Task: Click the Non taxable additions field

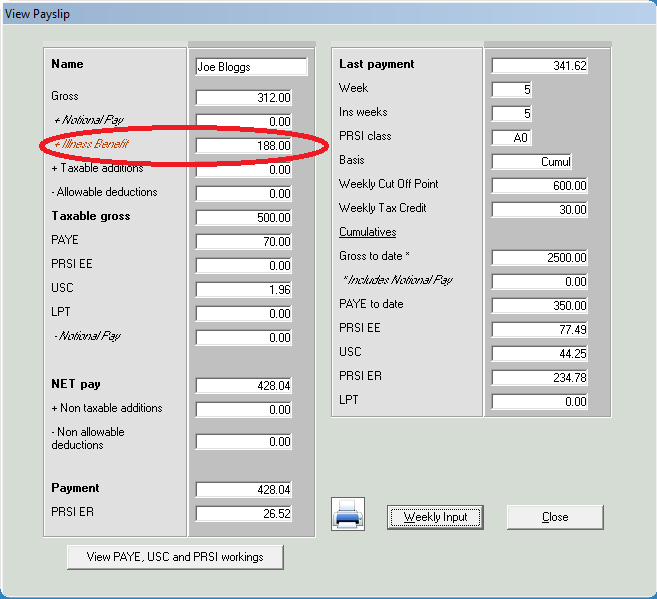Action: (x=243, y=410)
